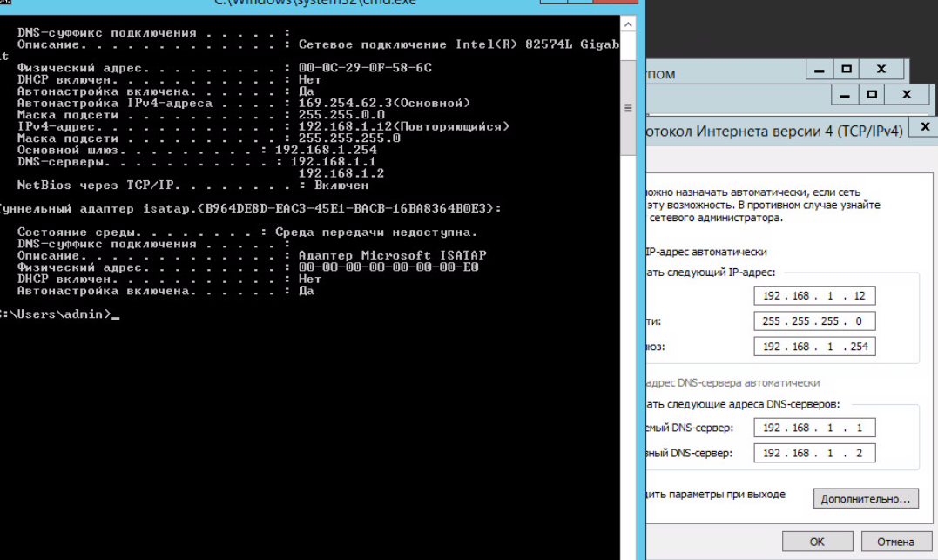Click the cmd window scroll-up arrow
The image size is (938, 560).
tap(628, 24)
